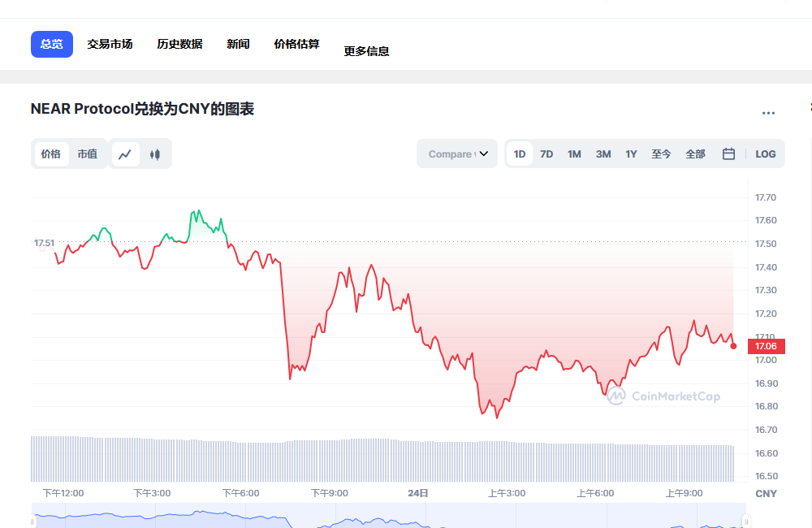Open the three-dot chart options menu

pos(768,112)
